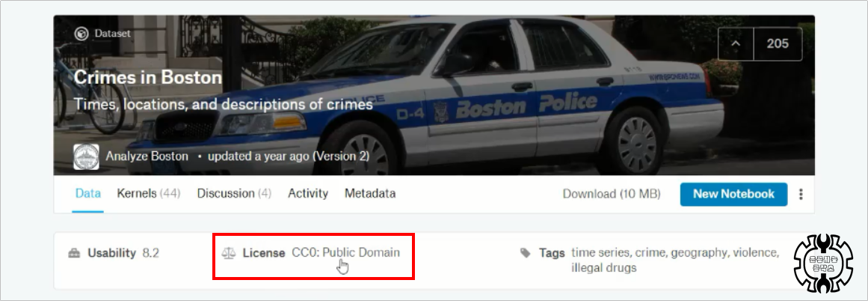The image size is (868, 301).
Task: Click the Analyze Boston avatar image
Action: point(87,157)
